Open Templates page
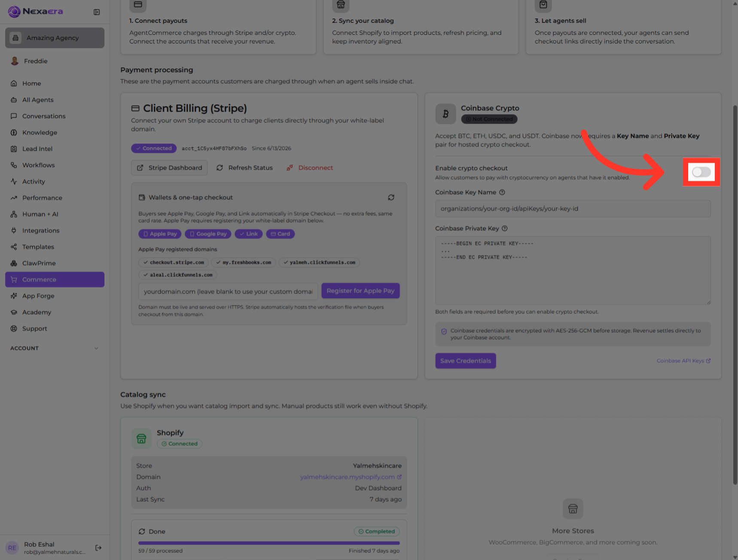 pyautogui.click(x=55, y=247)
